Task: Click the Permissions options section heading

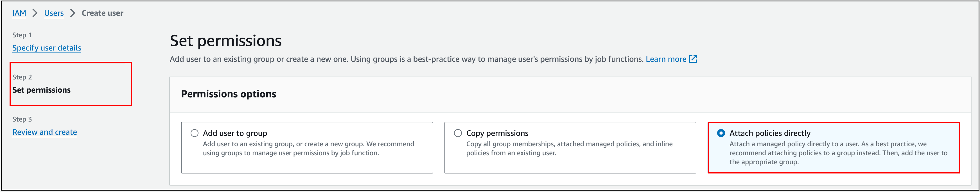Action: click(x=229, y=94)
